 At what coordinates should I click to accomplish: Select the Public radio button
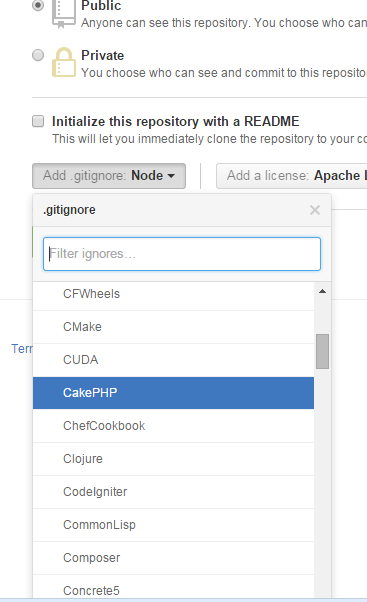coord(38,5)
